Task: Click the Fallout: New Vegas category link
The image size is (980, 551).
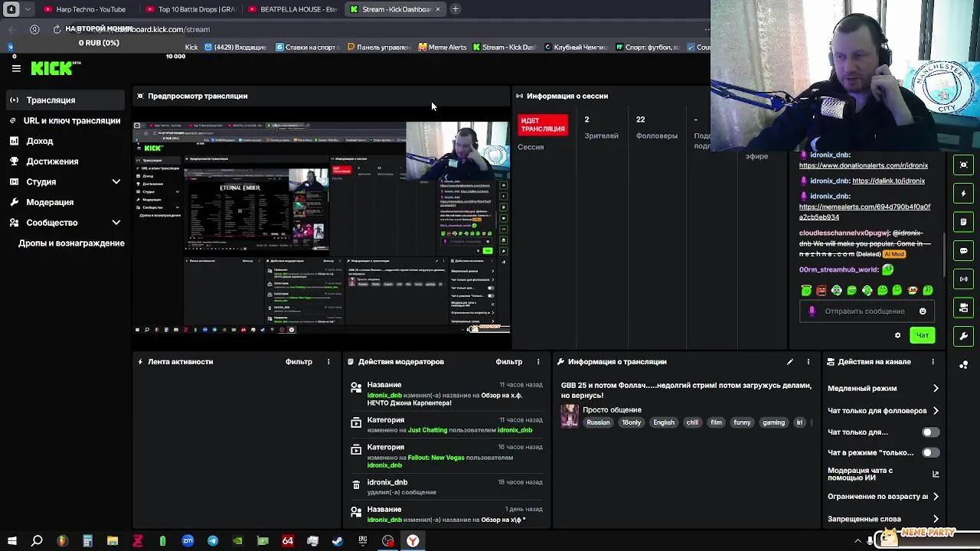Action: [x=436, y=458]
